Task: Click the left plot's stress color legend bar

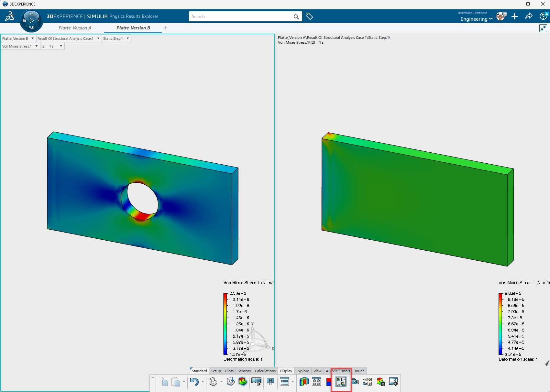Action: [225, 324]
